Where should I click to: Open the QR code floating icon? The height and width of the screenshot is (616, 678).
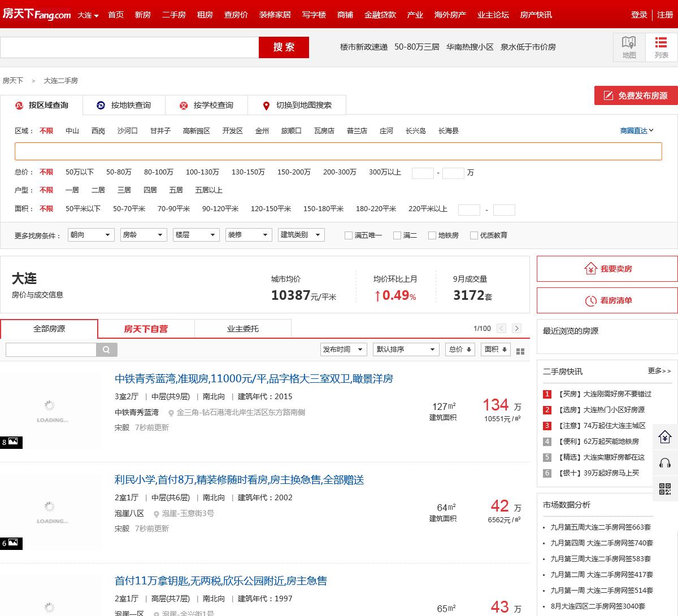tap(665, 489)
